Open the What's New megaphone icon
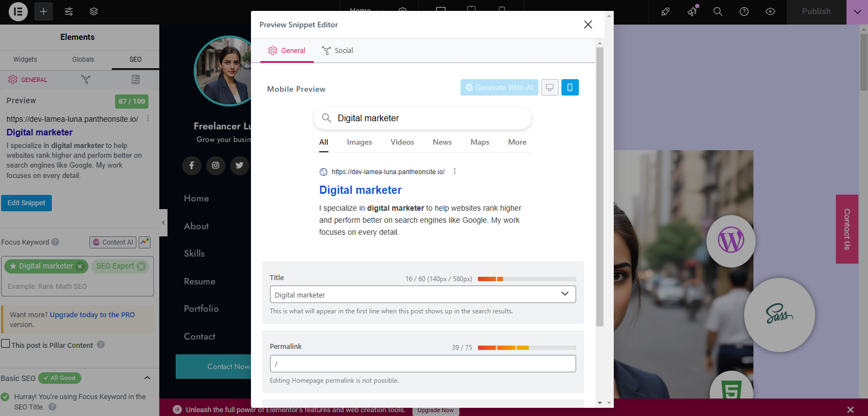 pos(692,11)
